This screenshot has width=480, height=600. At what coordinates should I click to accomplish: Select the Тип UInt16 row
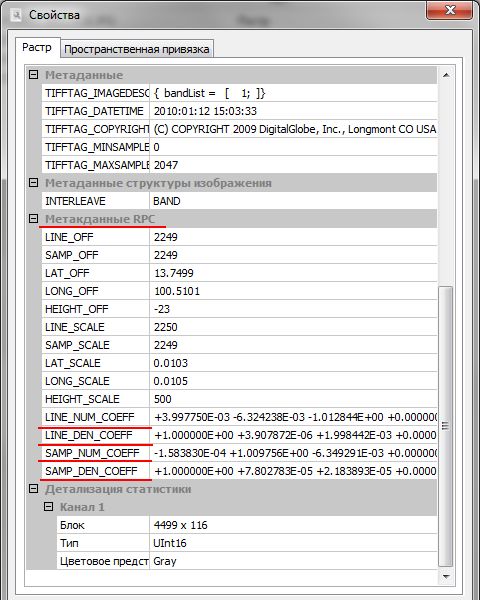coord(247,543)
